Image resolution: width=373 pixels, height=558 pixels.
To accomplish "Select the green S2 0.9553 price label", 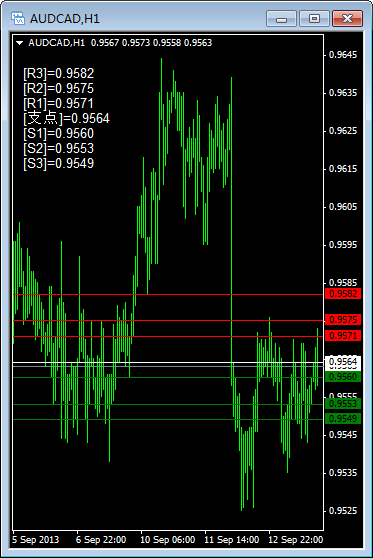I will pos(343,404).
